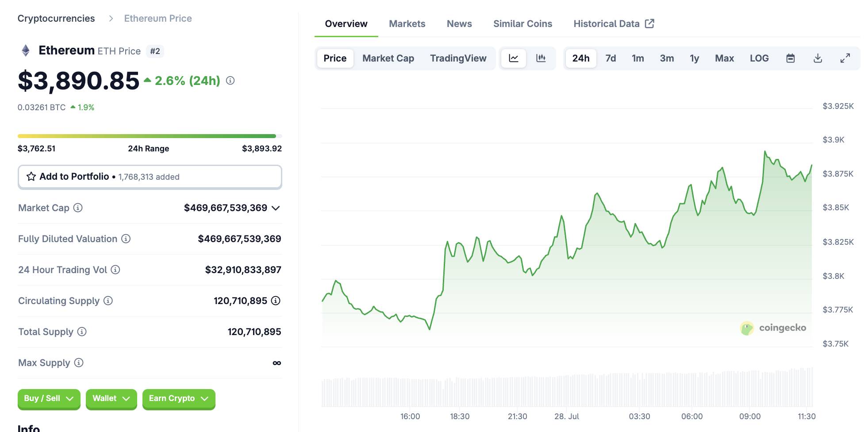Click the $3.9K price axis label
This screenshot has width=868, height=432.
[833, 140]
